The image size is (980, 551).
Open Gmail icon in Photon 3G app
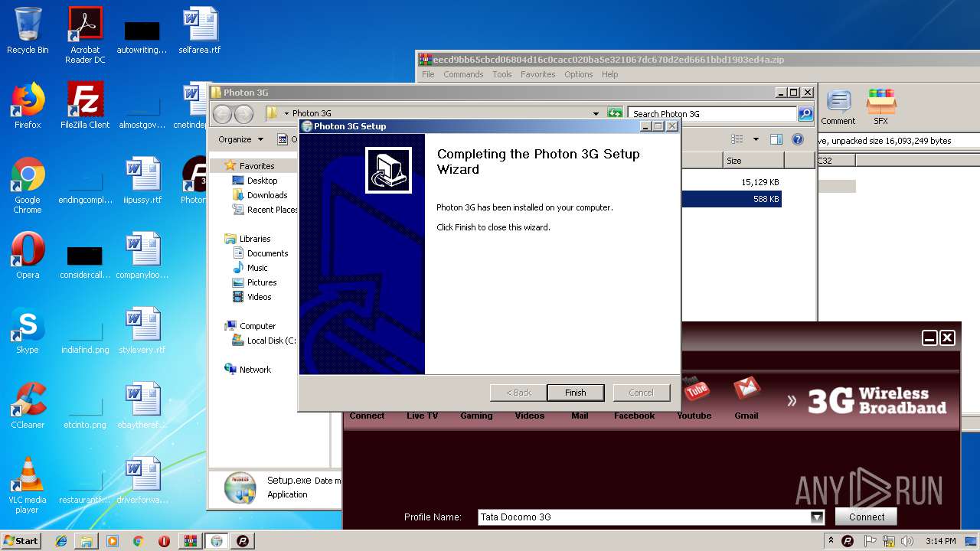coord(746,390)
